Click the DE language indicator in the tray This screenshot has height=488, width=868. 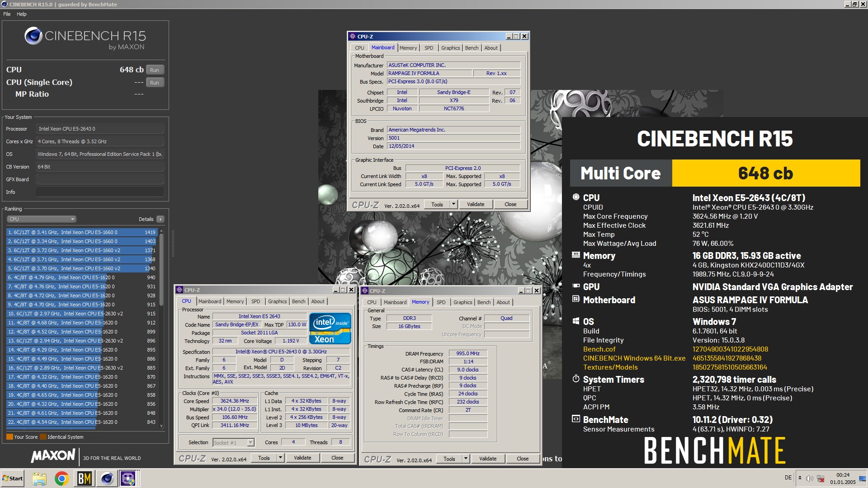[x=788, y=478]
